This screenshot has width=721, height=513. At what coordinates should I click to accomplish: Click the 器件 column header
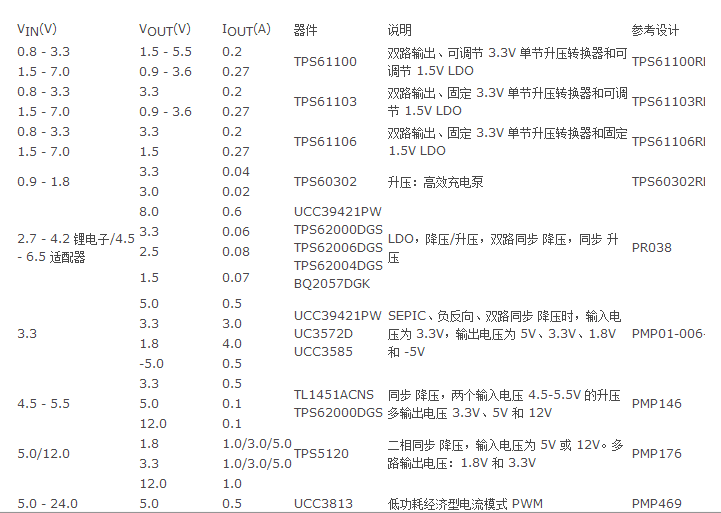click(x=305, y=30)
